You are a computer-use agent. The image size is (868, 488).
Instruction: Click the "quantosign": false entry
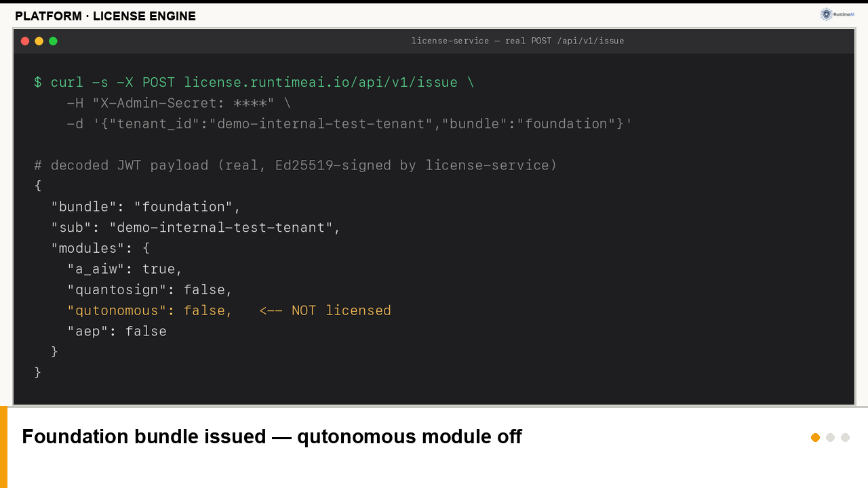tap(150, 290)
